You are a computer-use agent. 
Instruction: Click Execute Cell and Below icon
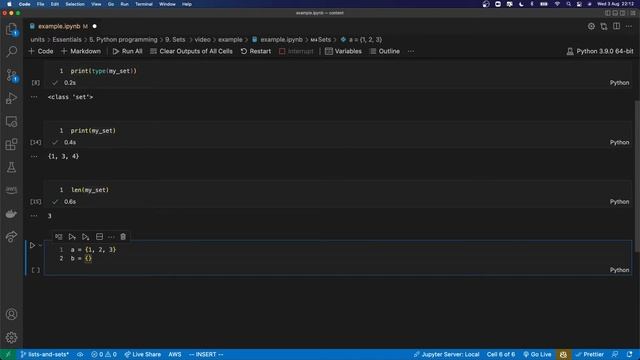click(85, 237)
